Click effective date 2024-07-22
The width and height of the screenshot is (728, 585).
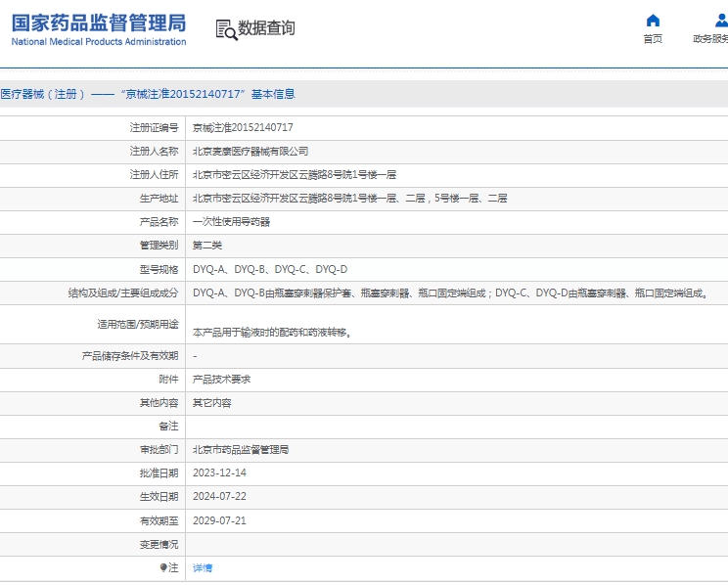tap(219, 496)
